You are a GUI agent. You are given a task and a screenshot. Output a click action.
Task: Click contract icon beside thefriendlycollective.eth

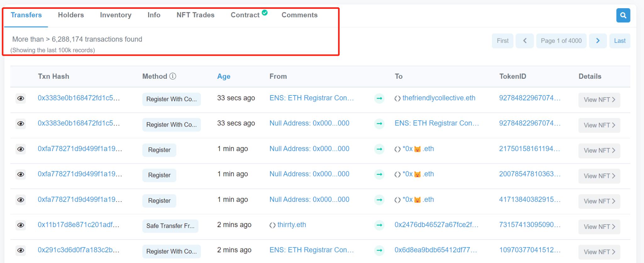point(397,99)
